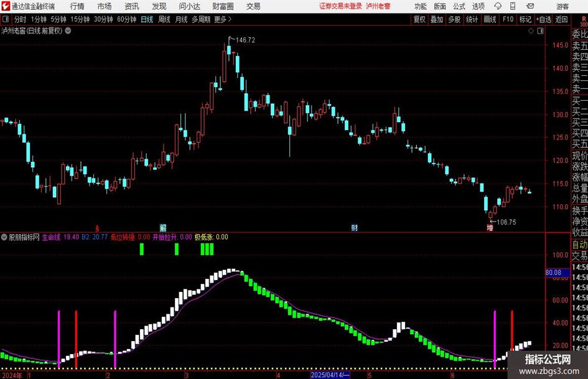
Task: Switch to 5分钟 chart period
Action: pyautogui.click(x=58, y=19)
